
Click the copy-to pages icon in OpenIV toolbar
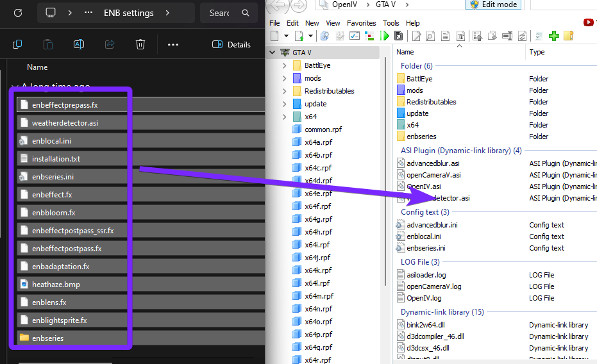tap(492, 36)
